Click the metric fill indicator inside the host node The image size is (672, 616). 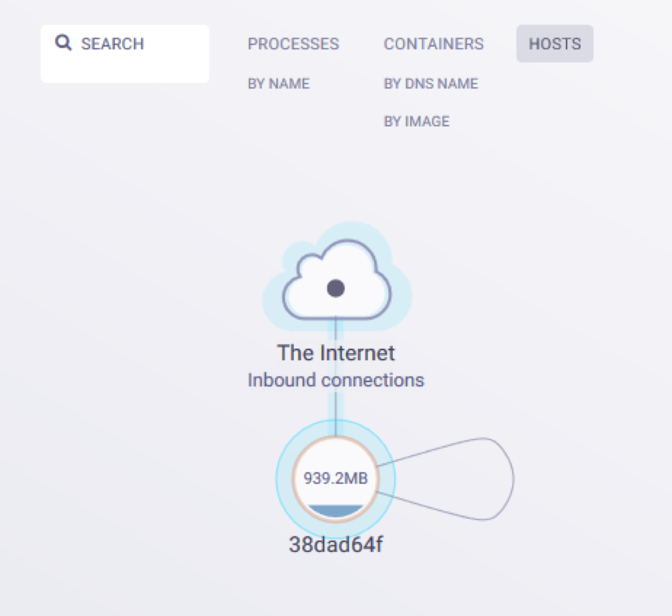[336, 509]
